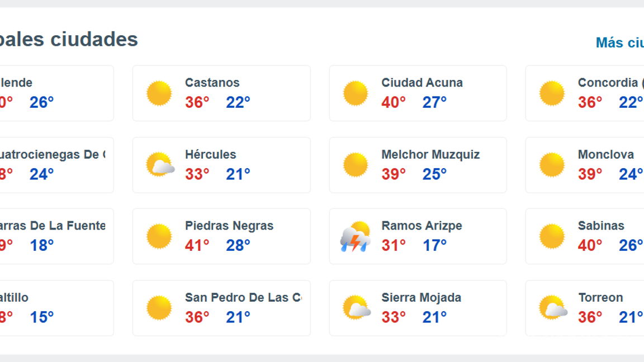Click the sunny weather icon for Castanos

pyautogui.click(x=159, y=93)
